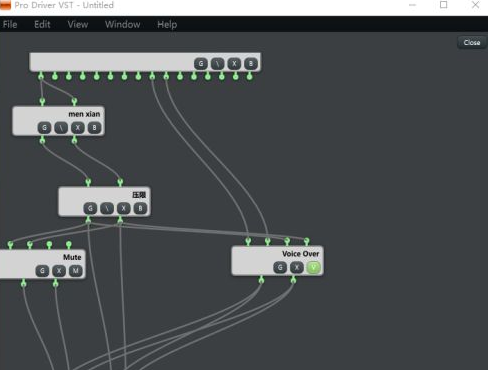The height and width of the screenshot is (370, 488).
Task: Toggle the B bypass on the 压限 node
Action: coord(140,208)
